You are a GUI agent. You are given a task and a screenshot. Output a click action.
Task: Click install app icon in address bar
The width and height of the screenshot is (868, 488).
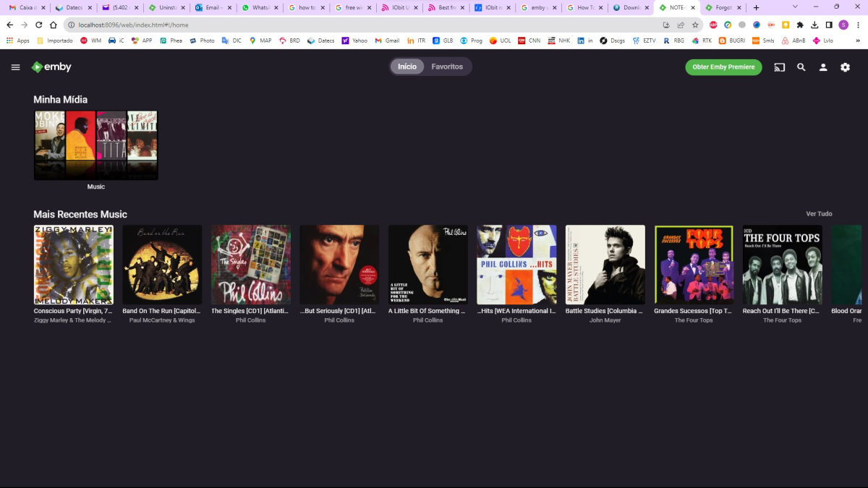coord(666,25)
